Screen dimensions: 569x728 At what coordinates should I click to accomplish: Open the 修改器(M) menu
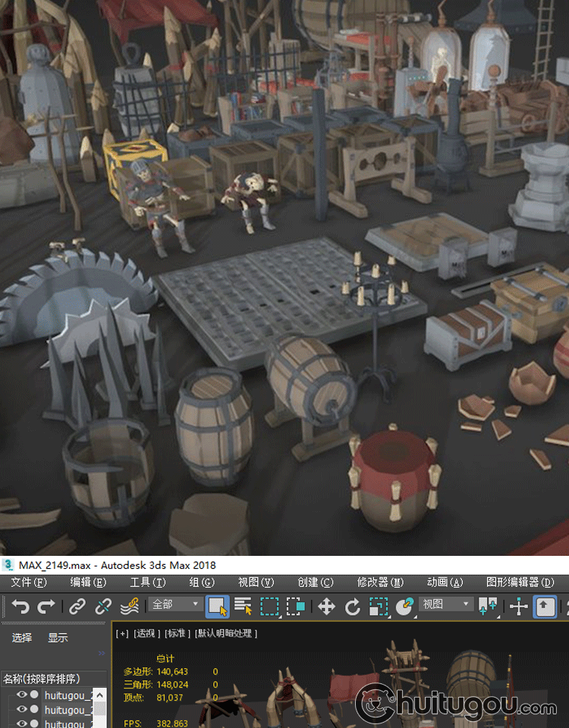coord(380,582)
